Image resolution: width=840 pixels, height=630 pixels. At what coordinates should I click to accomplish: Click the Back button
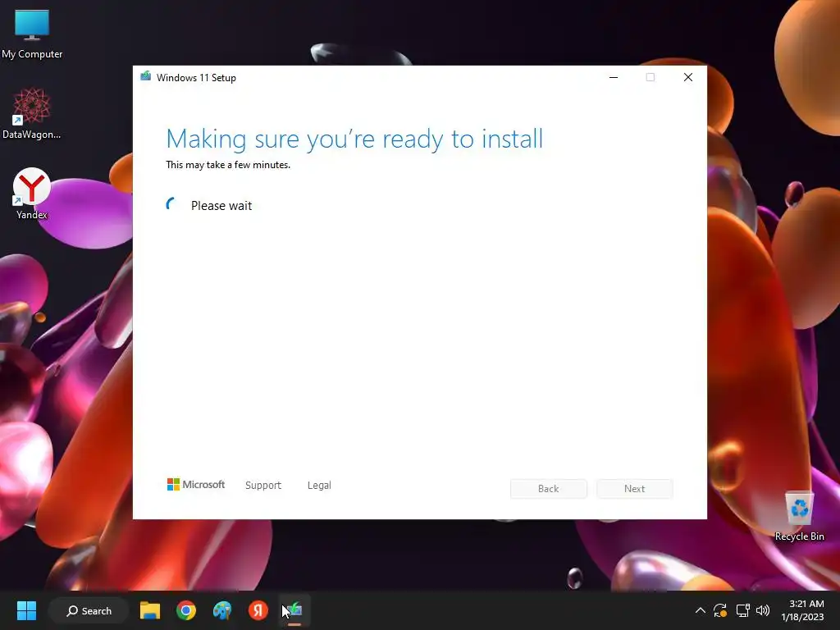(549, 489)
